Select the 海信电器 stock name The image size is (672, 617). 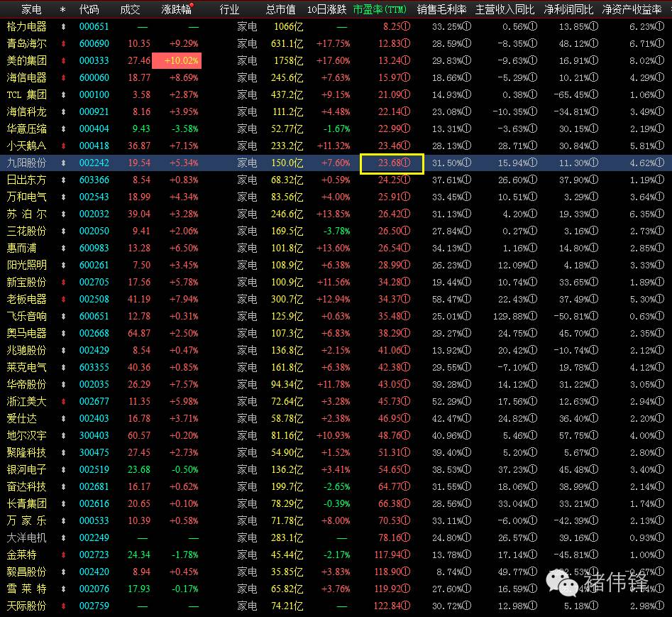click(26, 77)
